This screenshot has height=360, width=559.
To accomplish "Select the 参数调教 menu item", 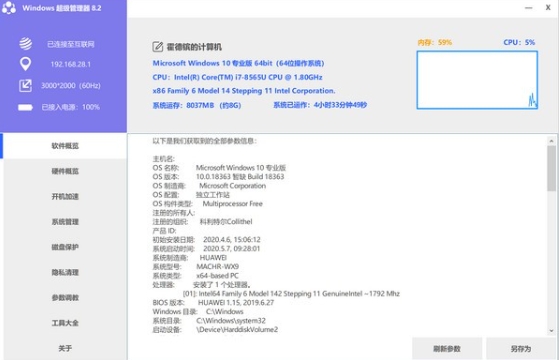I will 65,298.
